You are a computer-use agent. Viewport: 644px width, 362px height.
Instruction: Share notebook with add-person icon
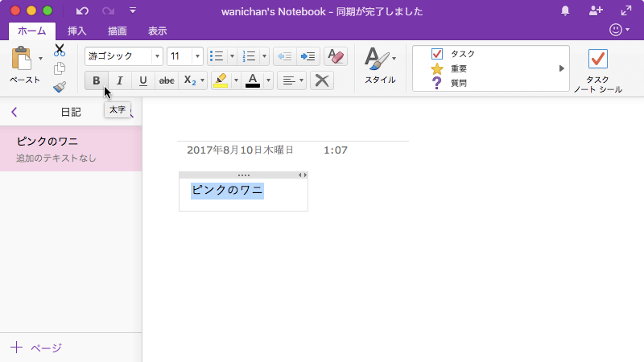tap(596, 11)
